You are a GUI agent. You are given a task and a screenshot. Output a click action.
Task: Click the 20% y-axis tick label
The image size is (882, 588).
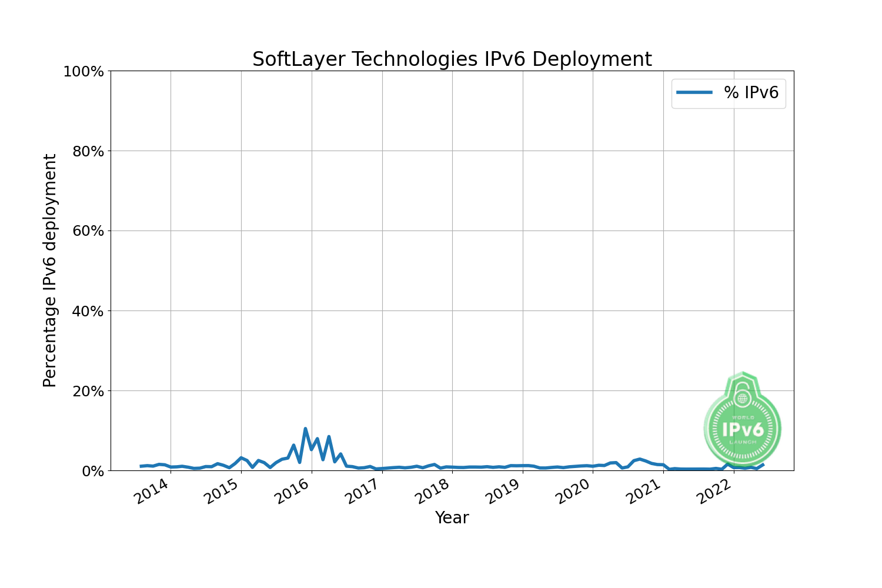[x=87, y=391]
